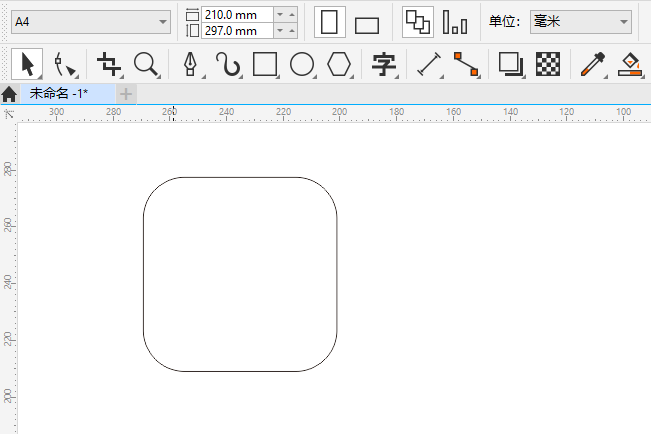Select the Shape edit tool
651x434 pixels.
click(65, 65)
